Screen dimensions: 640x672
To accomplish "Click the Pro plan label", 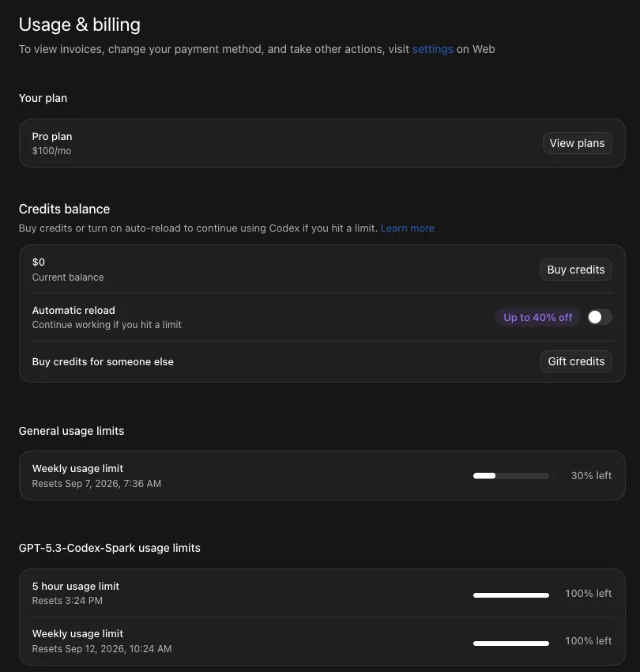I will point(52,136).
